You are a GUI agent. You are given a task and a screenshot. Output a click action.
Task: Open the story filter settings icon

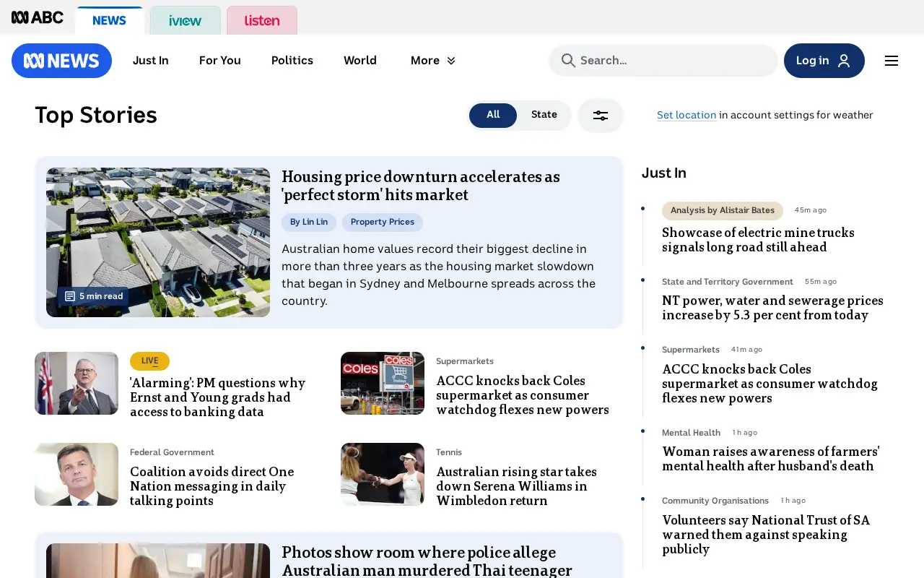coord(601,116)
